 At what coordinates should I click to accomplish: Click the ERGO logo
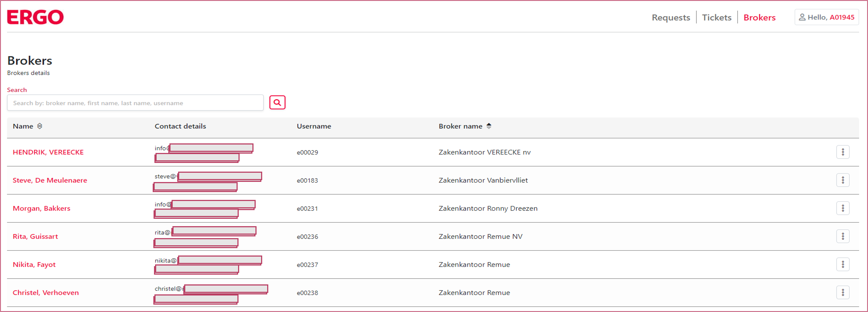(35, 17)
